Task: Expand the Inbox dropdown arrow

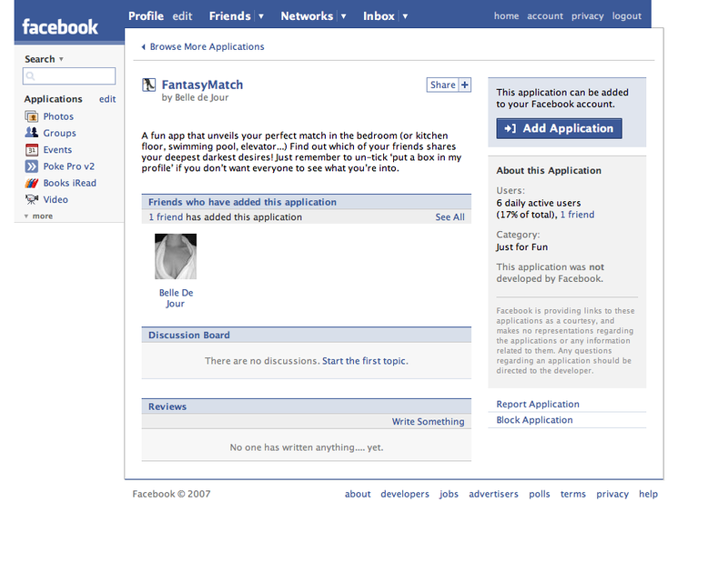Action: pyautogui.click(x=405, y=16)
